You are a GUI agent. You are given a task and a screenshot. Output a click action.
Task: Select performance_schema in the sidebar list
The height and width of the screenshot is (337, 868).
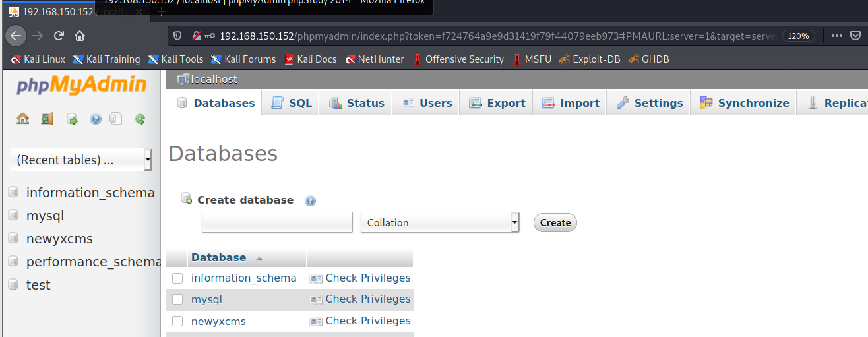pos(93,262)
